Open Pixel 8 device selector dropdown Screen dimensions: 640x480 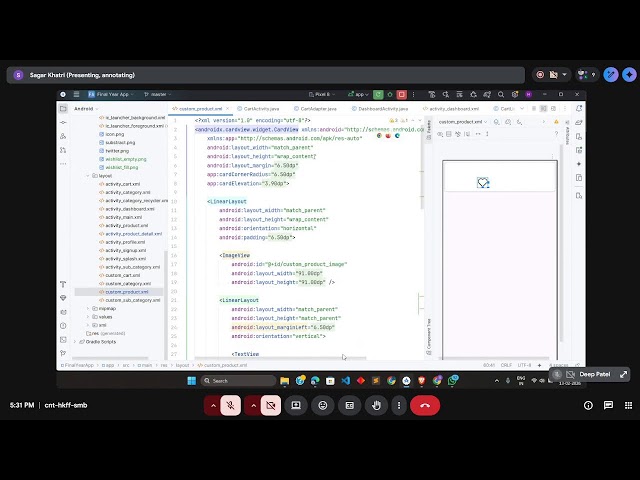point(322,94)
